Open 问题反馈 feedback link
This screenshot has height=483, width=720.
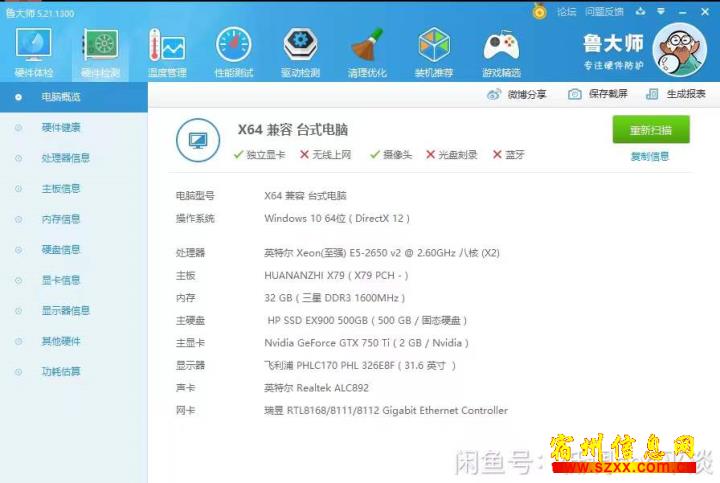point(604,11)
